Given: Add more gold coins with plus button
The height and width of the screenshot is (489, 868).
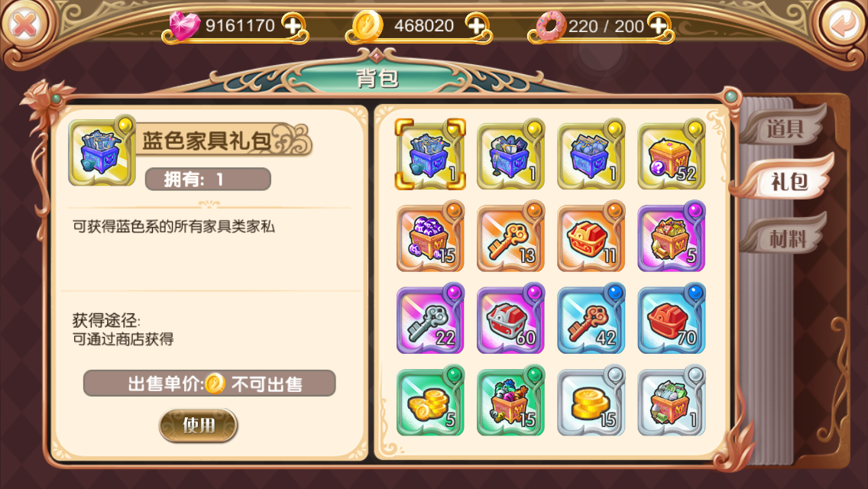Looking at the screenshot, I should coord(476,25).
